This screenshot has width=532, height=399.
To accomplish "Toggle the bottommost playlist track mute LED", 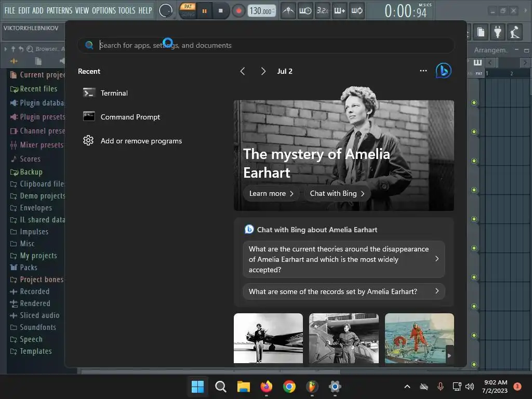I will click(x=474, y=364).
